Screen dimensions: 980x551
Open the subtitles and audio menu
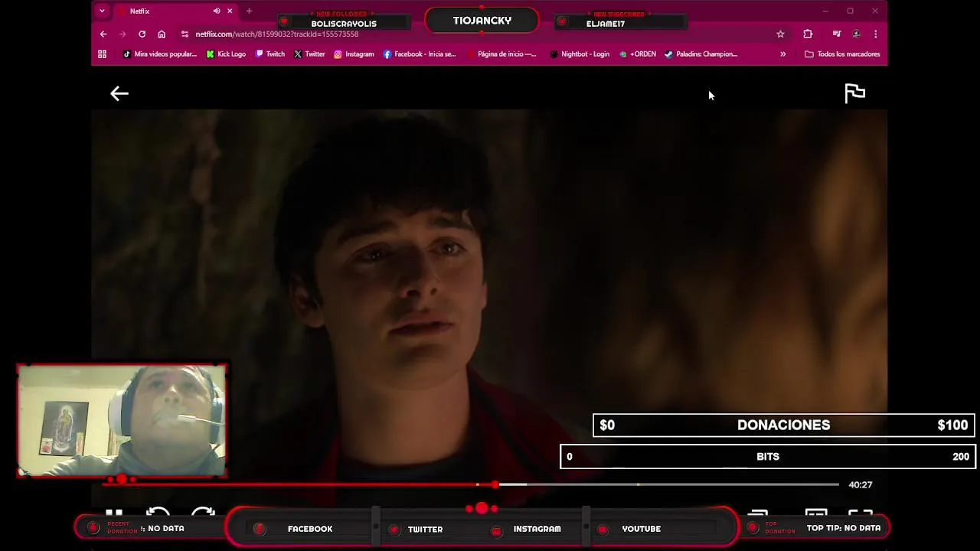point(816,513)
